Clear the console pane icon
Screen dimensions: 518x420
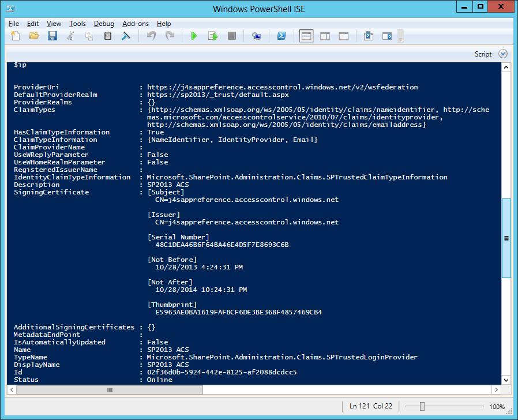click(126, 36)
